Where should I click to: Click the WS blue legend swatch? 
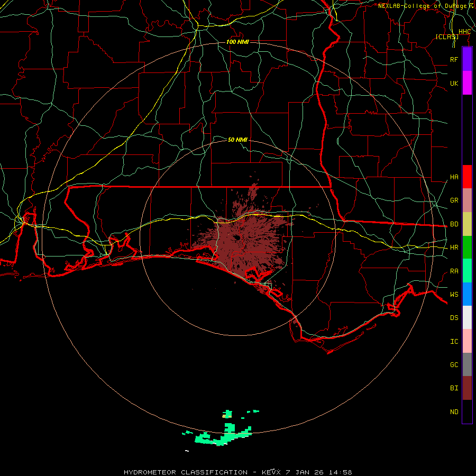(467, 294)
